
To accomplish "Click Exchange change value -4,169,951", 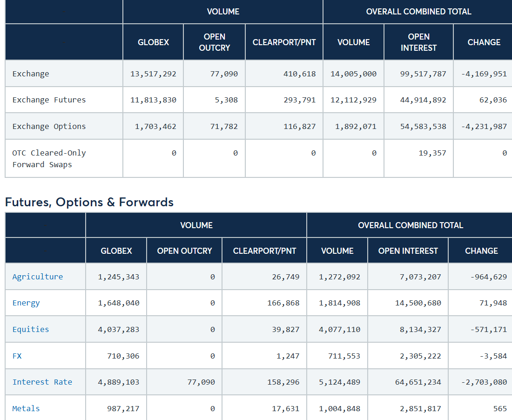I will pyautogui.click(x=484, y=74).
